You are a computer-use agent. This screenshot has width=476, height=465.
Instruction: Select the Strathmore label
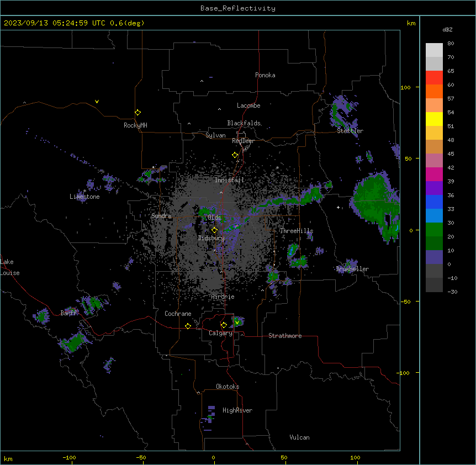285,336
